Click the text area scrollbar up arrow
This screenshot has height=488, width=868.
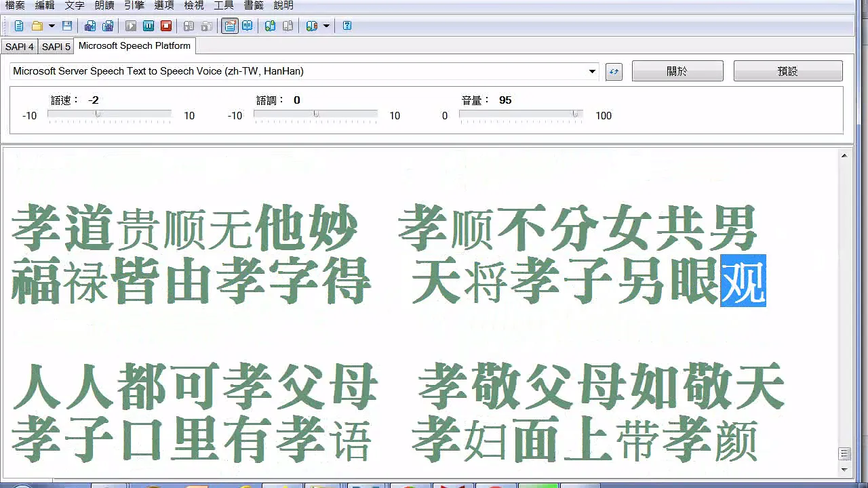coord(844,156)
